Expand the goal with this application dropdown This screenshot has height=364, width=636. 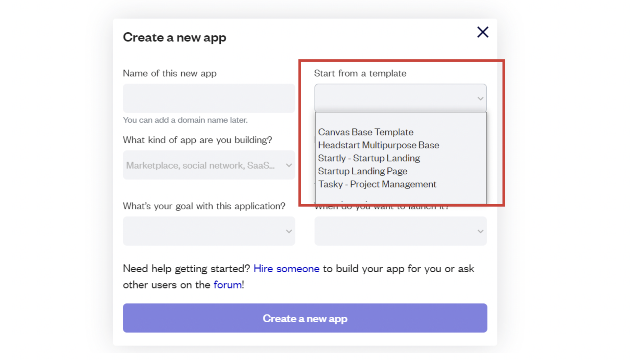point(205,231)
